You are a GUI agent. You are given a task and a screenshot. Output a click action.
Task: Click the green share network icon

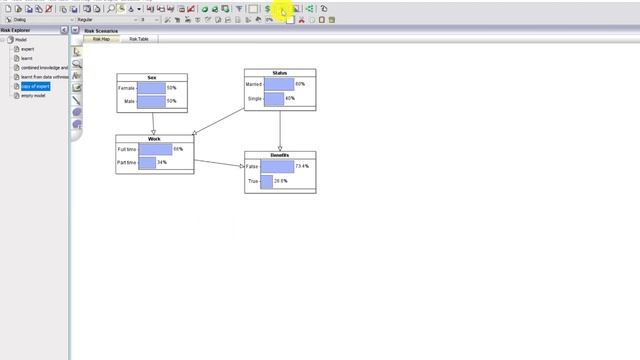point(310,9)
